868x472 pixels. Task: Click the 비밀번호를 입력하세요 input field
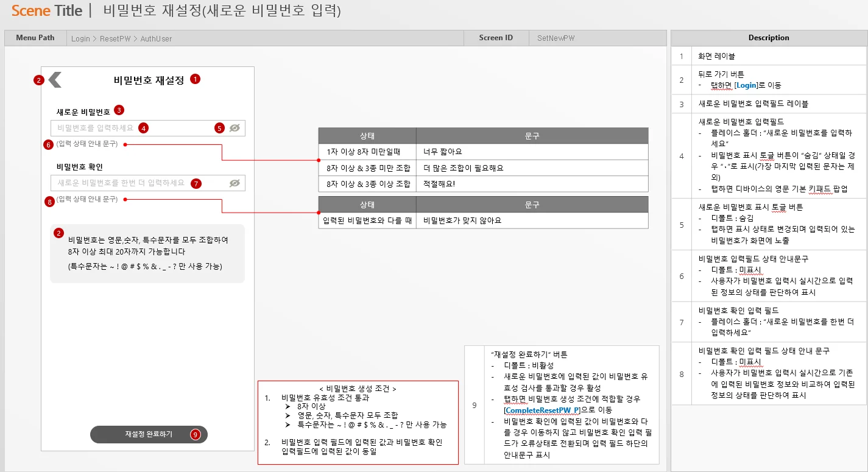click(x=148, y=128)
